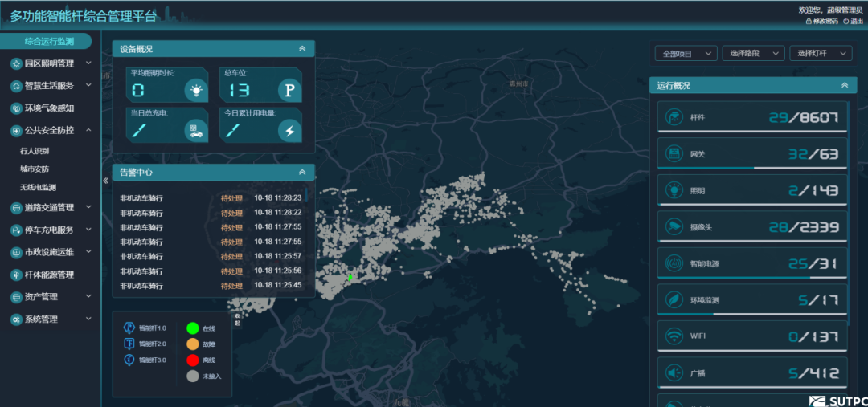Click lightning icon in 今日累计用电量 card
Viewport: 868px width, 407px height.
tap(289, 131)
